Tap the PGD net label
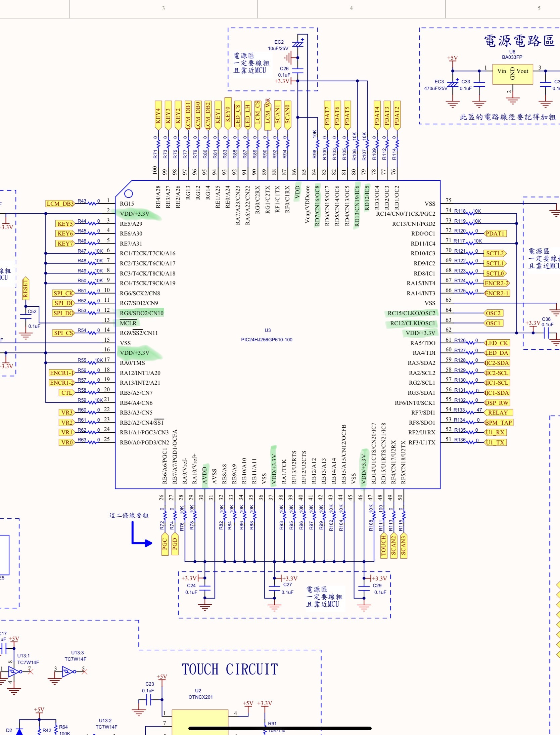 pyautogui.click(x=175, y=544)
